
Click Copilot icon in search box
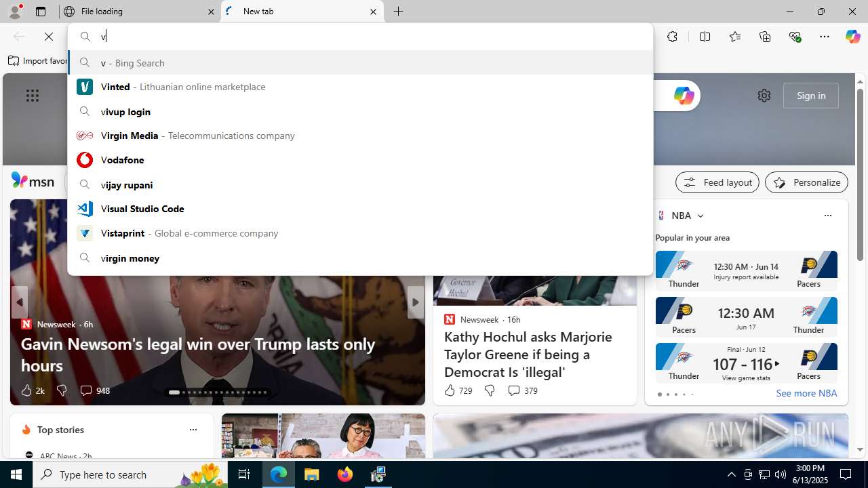pos(684,96)
